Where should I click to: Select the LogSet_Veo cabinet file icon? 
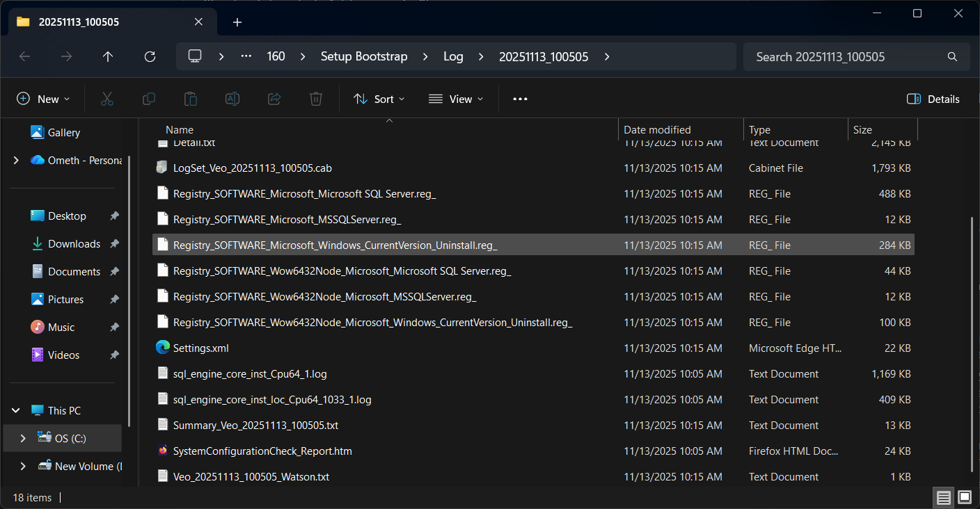[x=162, y=168]
